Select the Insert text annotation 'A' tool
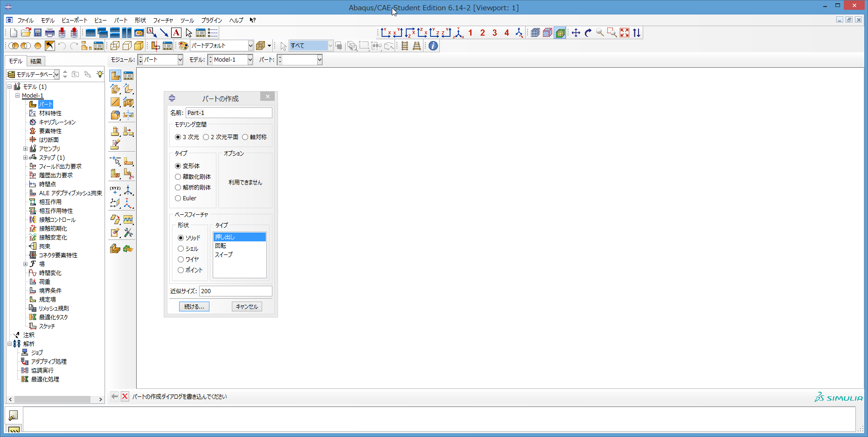The image size is (868, 437). click(176, 33)
